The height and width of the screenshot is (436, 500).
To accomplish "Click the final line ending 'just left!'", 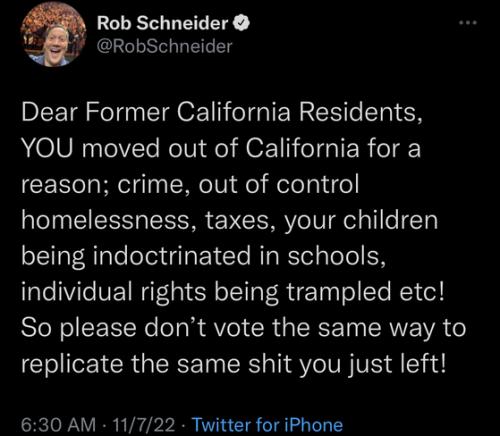I will pos(233,364).
